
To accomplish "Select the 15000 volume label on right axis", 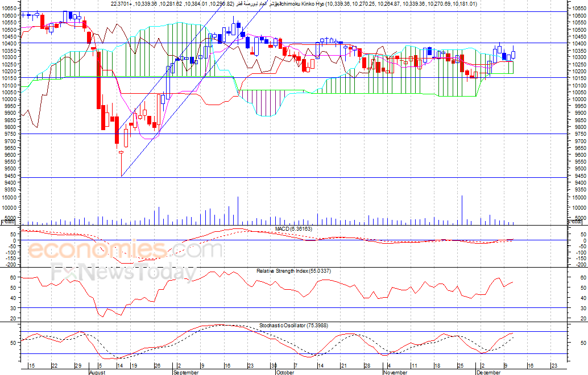I will tap(579, 197).
